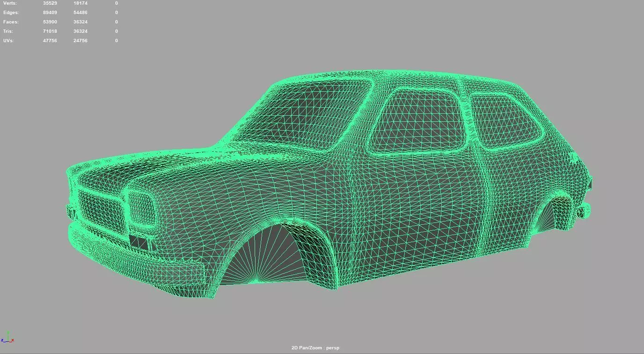Click the Edges count value 54486
This screenshot has width=644, height=354.
coord(80,13)
